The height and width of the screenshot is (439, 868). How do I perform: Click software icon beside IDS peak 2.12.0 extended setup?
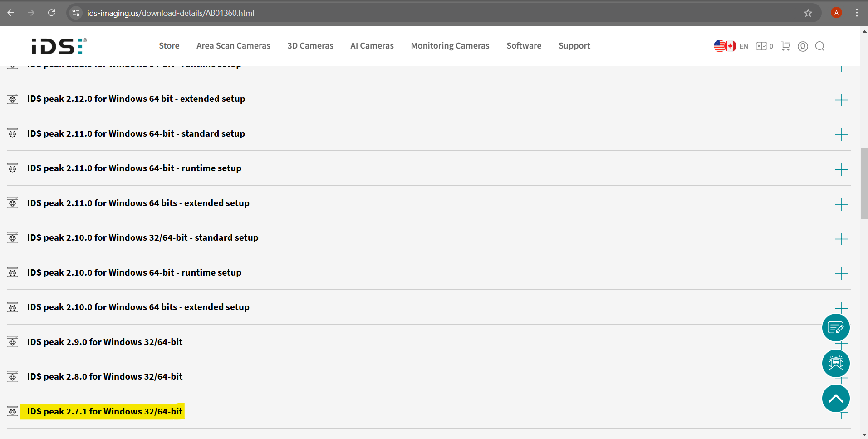coord(13,99)
